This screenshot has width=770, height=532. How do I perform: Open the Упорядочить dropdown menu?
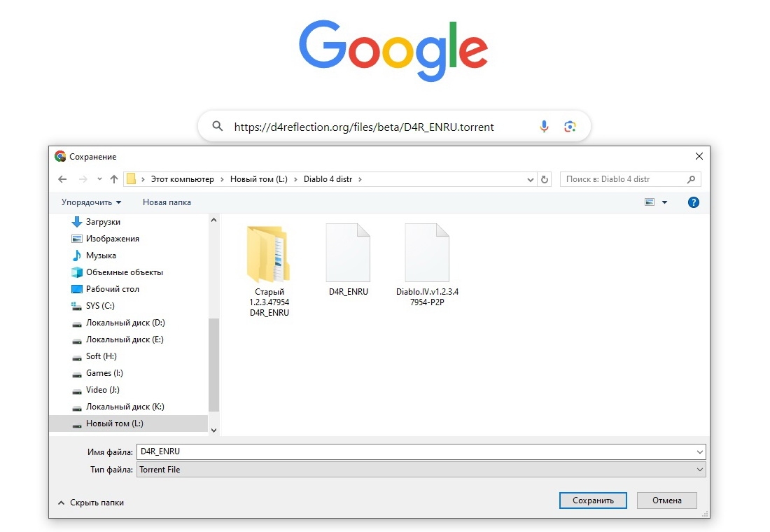pos(91,202)
